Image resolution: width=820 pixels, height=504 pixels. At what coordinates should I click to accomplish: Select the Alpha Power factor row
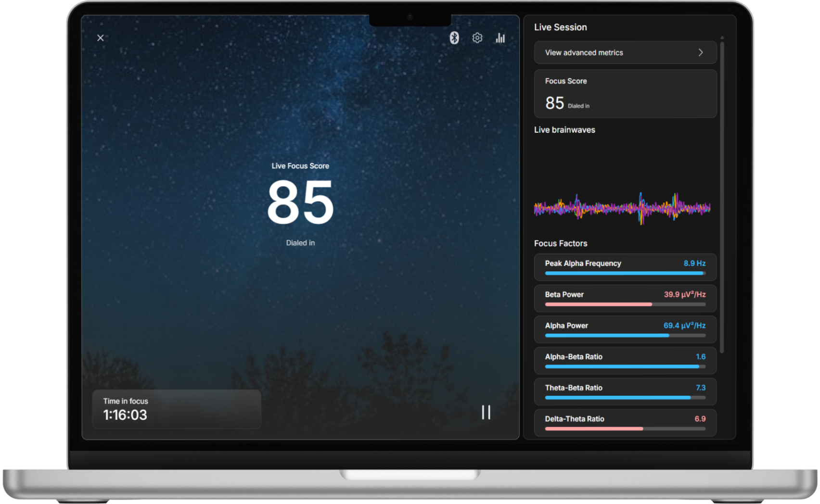pyautogui.click(x=625, y=329)
